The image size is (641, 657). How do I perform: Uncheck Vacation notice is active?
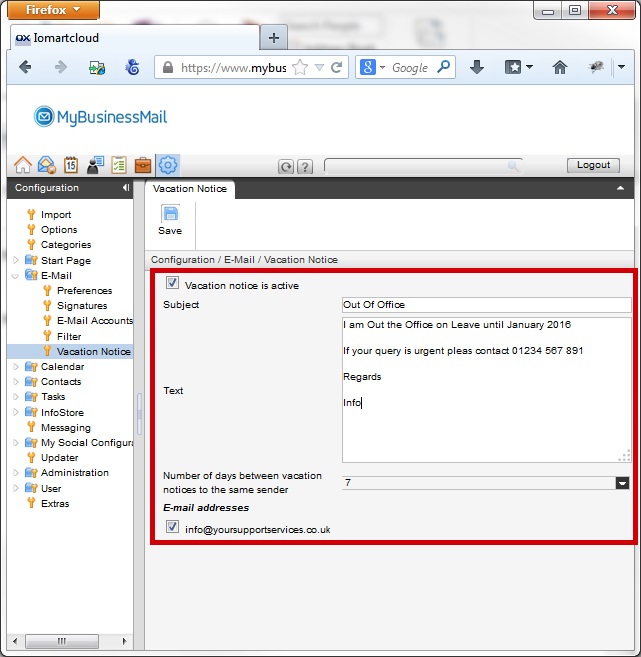coord(172,284)
